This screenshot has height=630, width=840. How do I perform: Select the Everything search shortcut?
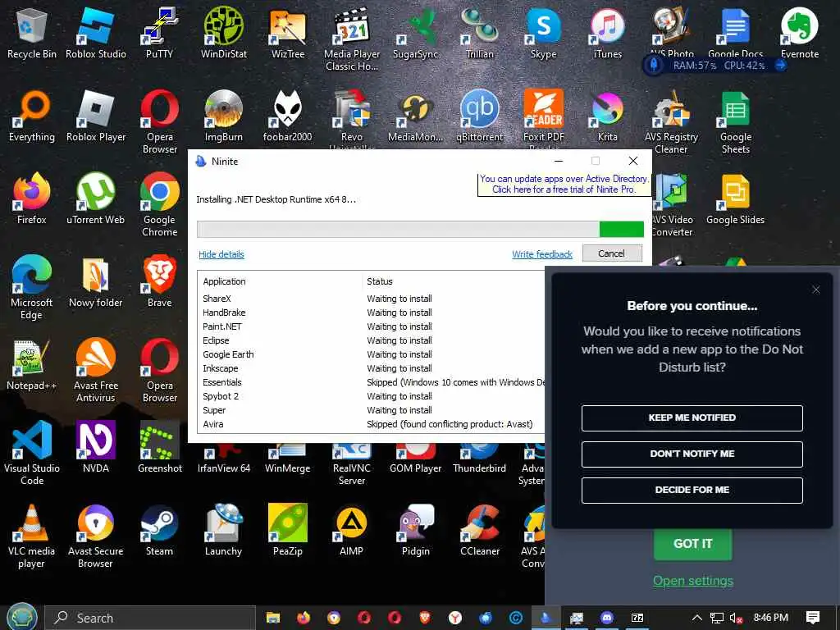click(32, 116)
